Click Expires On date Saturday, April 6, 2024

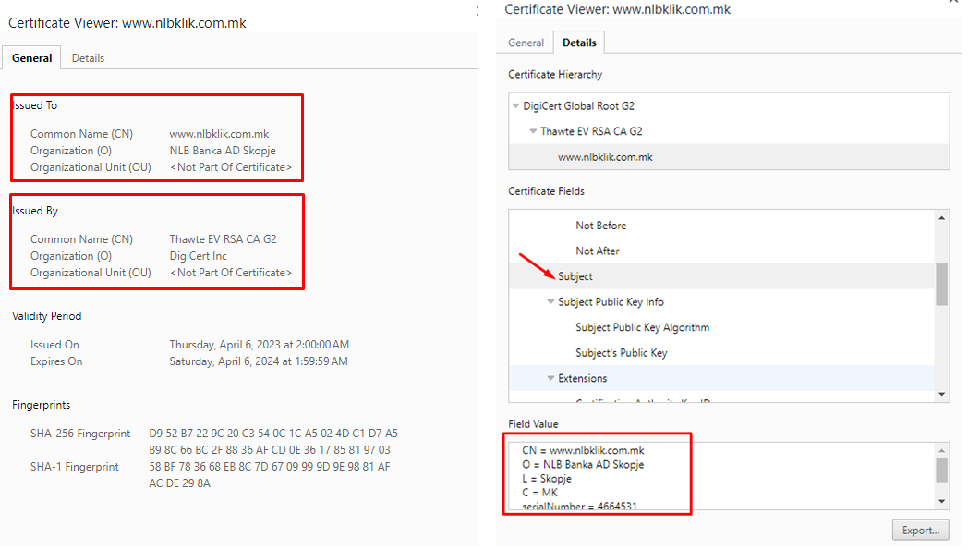(259, 361)
